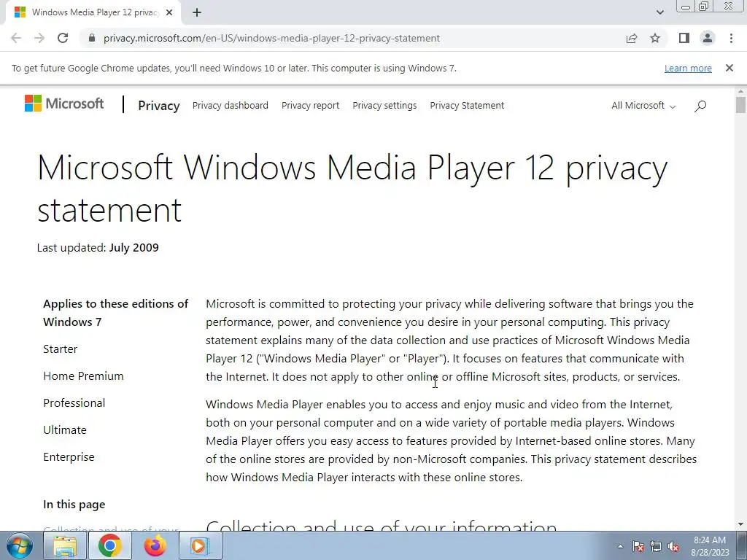Click the muted volume tray icon
Viewport: 747px width, 560px height.
click(673, 546)
